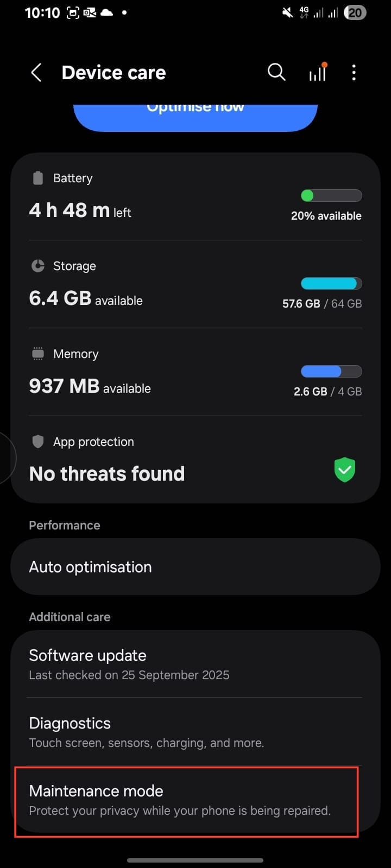Viewport: 391px width, 868px height.
Task: Tap the storage usage progress bar
Action: (x=331, y=283)
